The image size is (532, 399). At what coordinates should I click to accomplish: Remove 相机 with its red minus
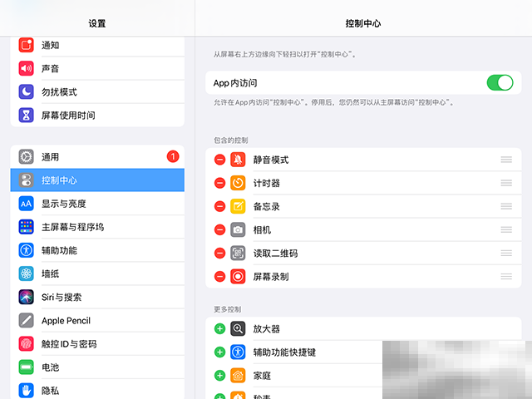[219, 229]
